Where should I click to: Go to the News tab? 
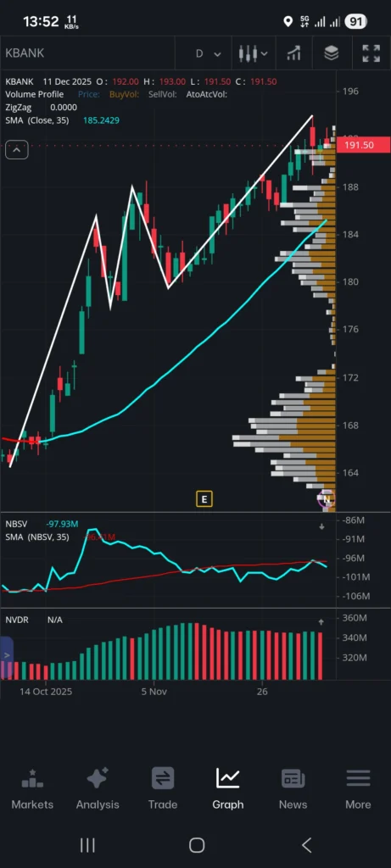click(x=293, y=789)
